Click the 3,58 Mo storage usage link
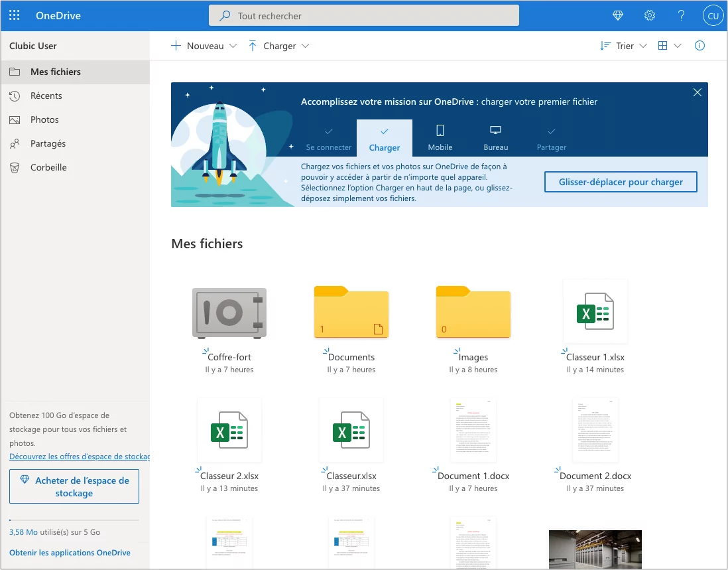728x570 pixels. (23, 532)
